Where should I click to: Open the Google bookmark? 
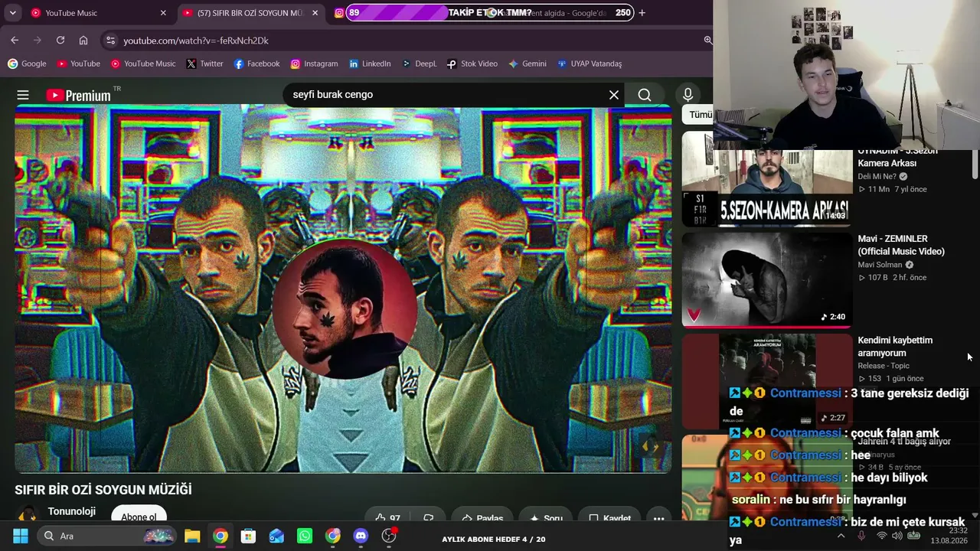tap(27, 64)
